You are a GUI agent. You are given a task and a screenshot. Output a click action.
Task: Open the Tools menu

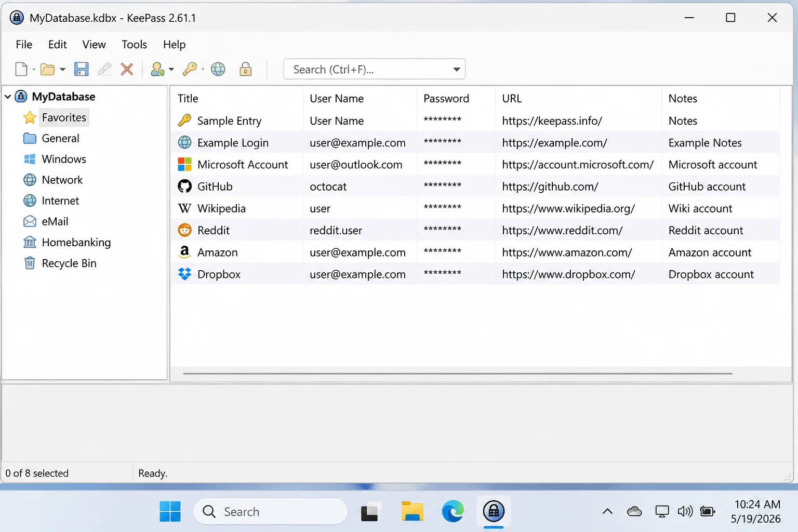(135, 45)
